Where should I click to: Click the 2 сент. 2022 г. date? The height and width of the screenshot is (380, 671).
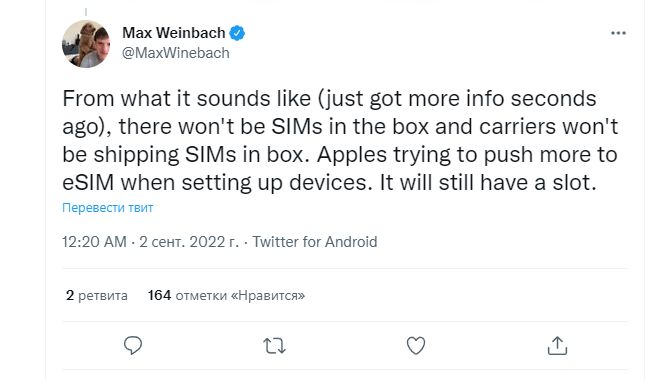point(189,242)
